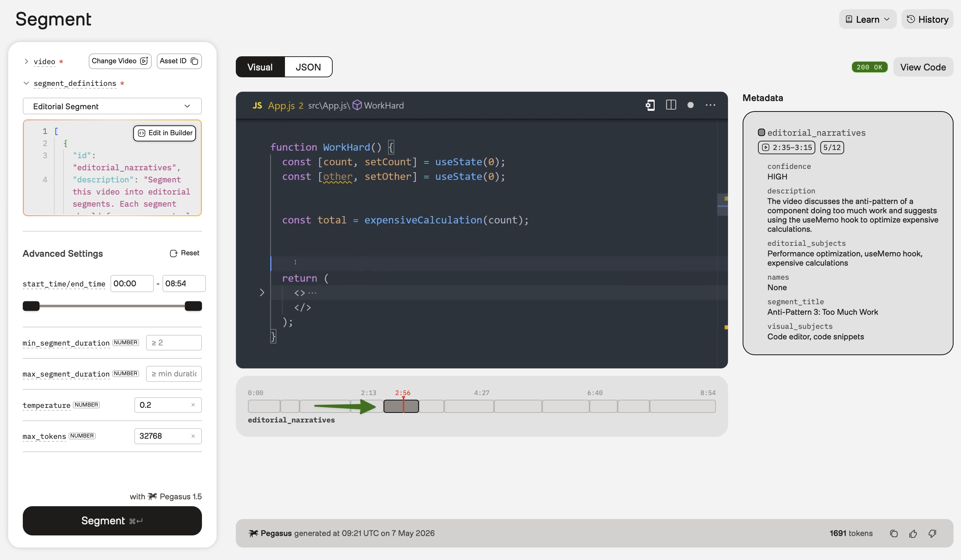
Task: Select the highlighted fifth timeline segment
Action: coord(401,406)
